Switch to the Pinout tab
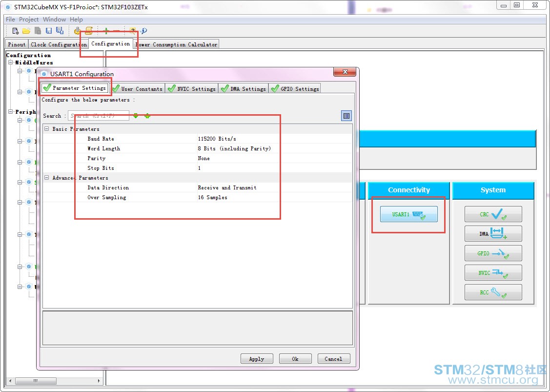550x392 pixels. pyautogui.click(x=17, y=44)
